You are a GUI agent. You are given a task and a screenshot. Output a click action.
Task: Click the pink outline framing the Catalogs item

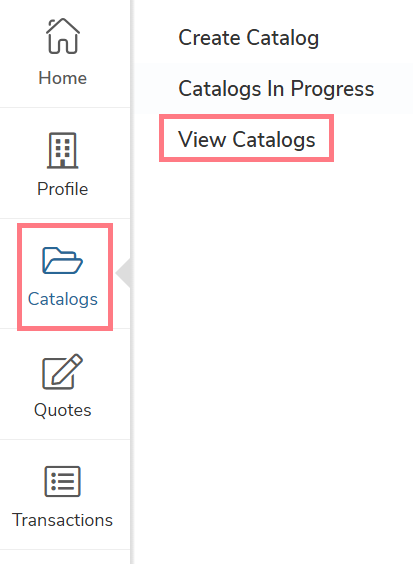[x=19, y=277]
